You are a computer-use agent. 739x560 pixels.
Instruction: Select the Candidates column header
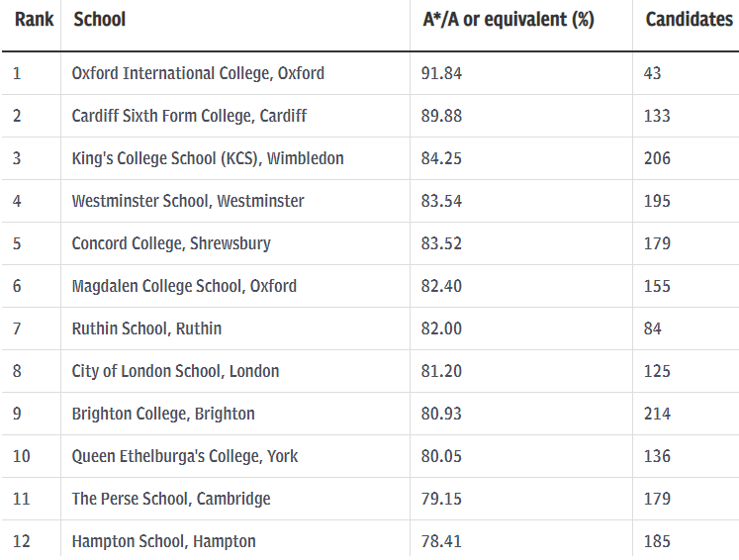click(x=689, y=20)
